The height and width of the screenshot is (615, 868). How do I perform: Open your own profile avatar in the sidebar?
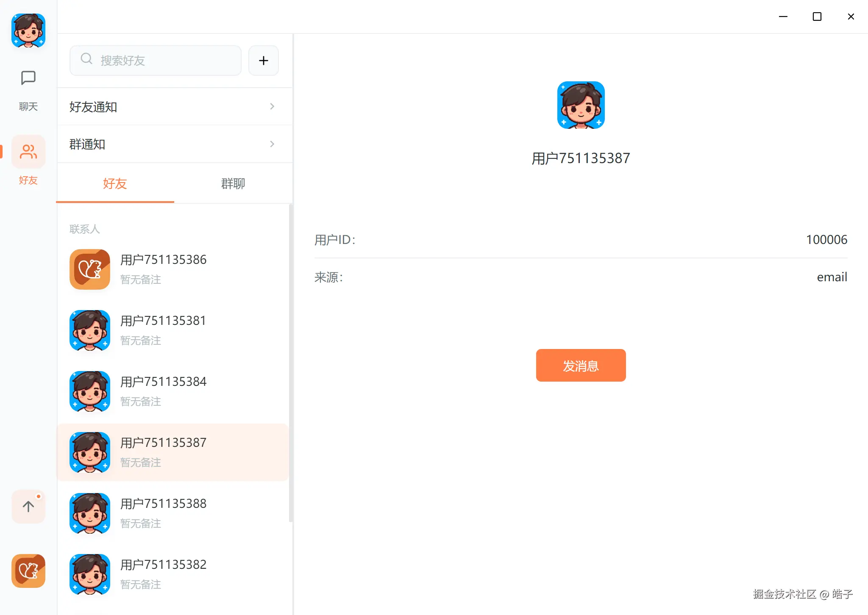click(x=28, y=30)
